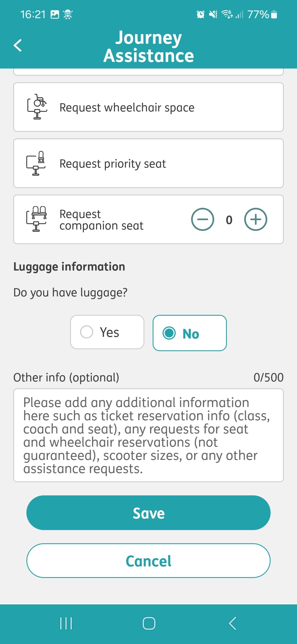Select Yes for luggage
Viewport: 297px width, 644px height.
pos(107,332)
